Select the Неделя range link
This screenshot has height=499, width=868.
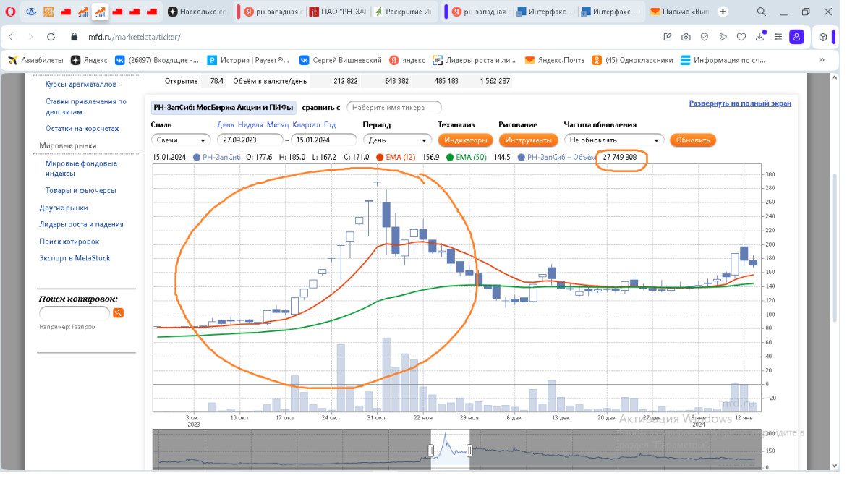click(x=250, y=124)
